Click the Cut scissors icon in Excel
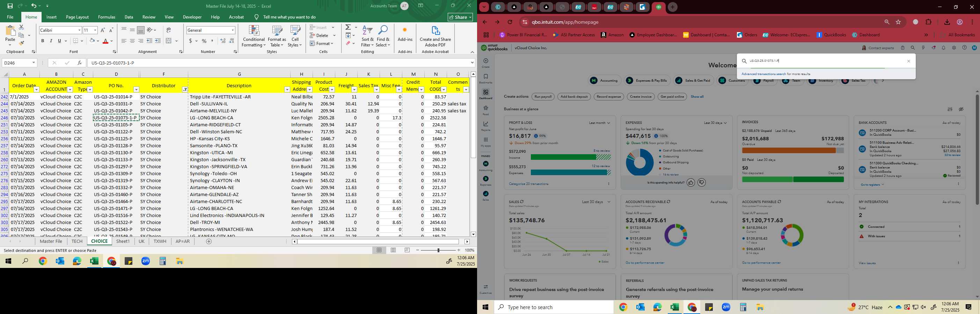The image size is (980, 314). (x=21, y=27)
